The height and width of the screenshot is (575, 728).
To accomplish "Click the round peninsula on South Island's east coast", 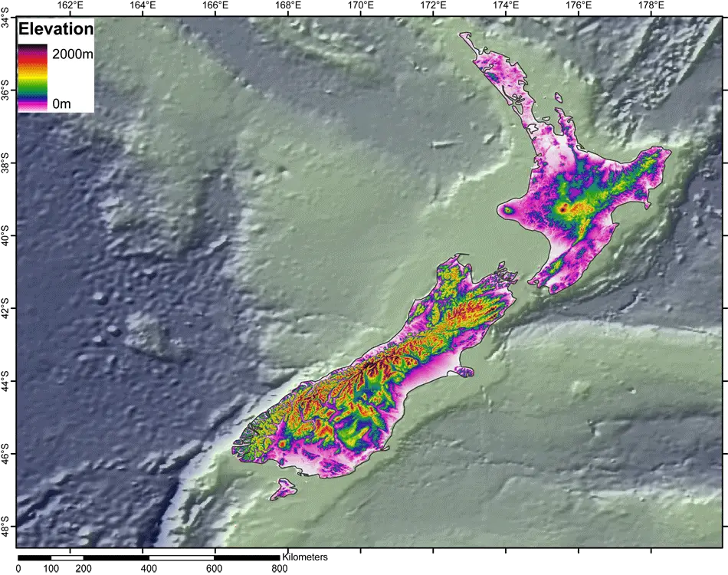I will coord(465,371).
